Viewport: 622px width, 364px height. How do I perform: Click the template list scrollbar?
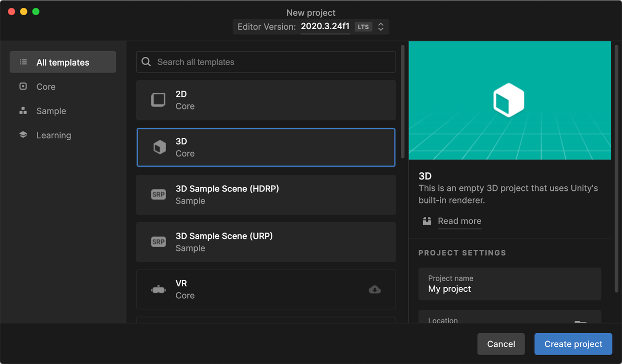tap(403, 102)
